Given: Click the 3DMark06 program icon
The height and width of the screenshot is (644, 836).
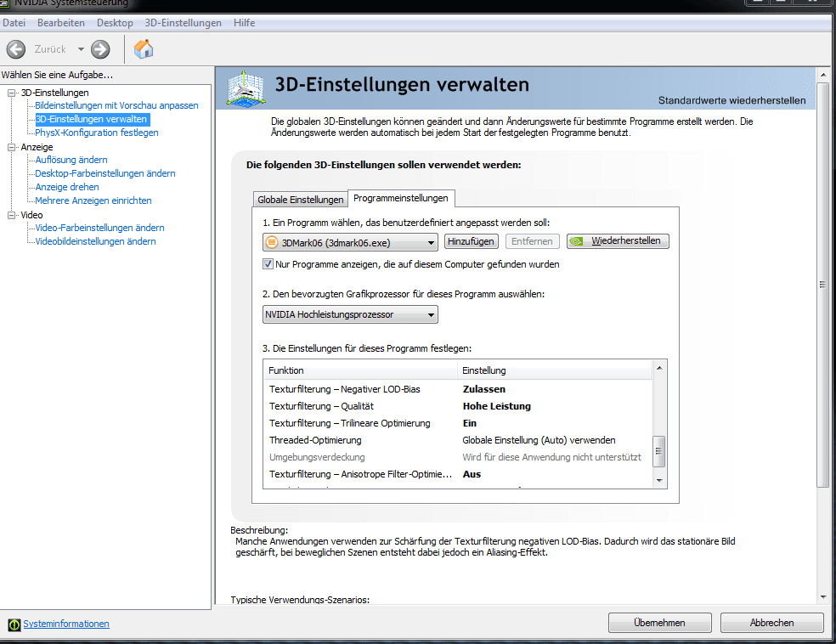Looking at the screenshot, I should coord(272,243).
